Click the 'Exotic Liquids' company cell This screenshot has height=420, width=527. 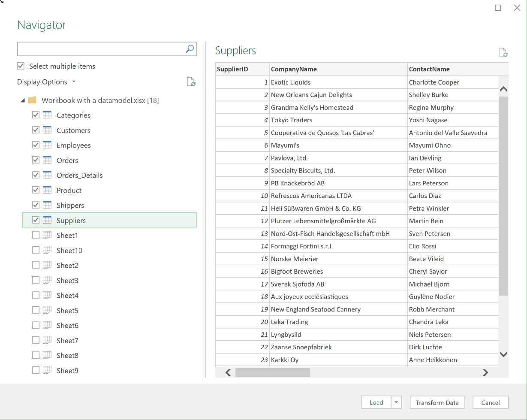(338, 82)
